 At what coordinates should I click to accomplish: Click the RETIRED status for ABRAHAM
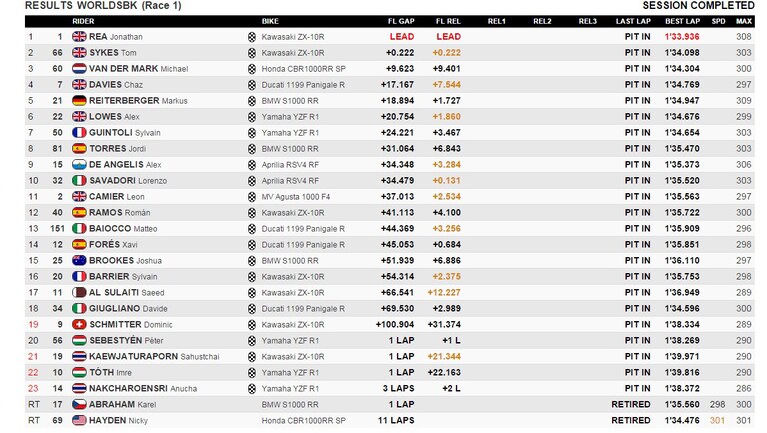point(631,404)
